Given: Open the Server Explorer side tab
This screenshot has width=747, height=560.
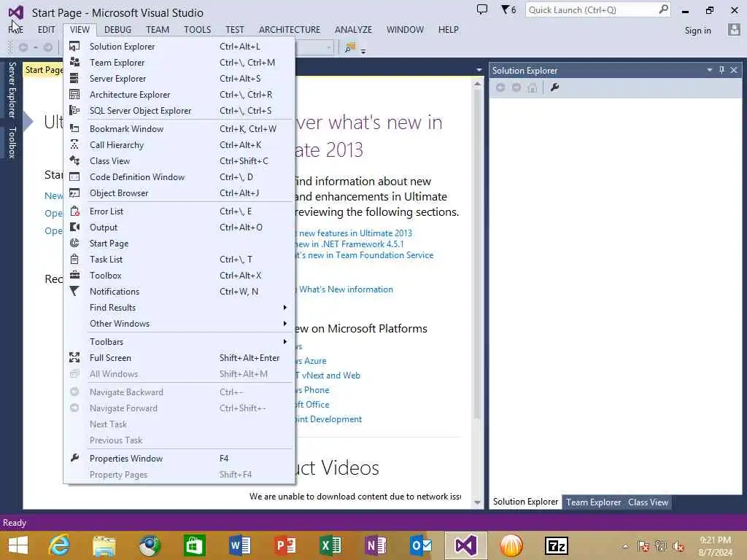Looking at the screenshot, I should click(x=12, y=90).
